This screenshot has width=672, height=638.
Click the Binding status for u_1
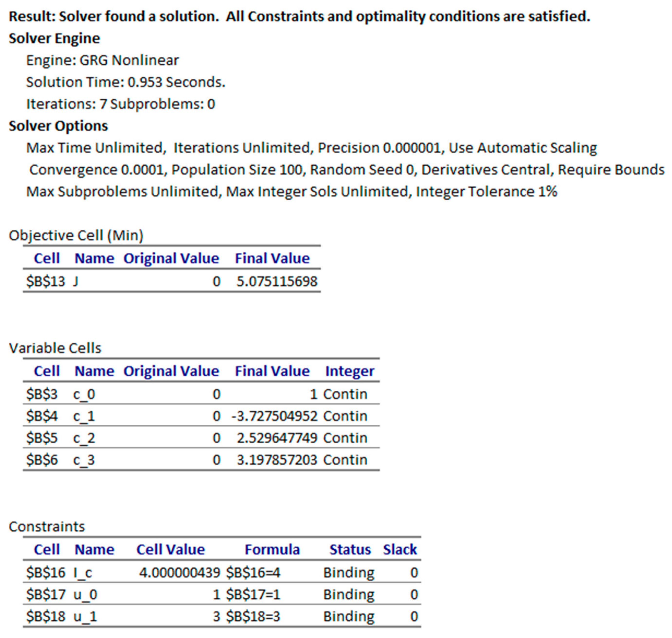coord(348,616)
